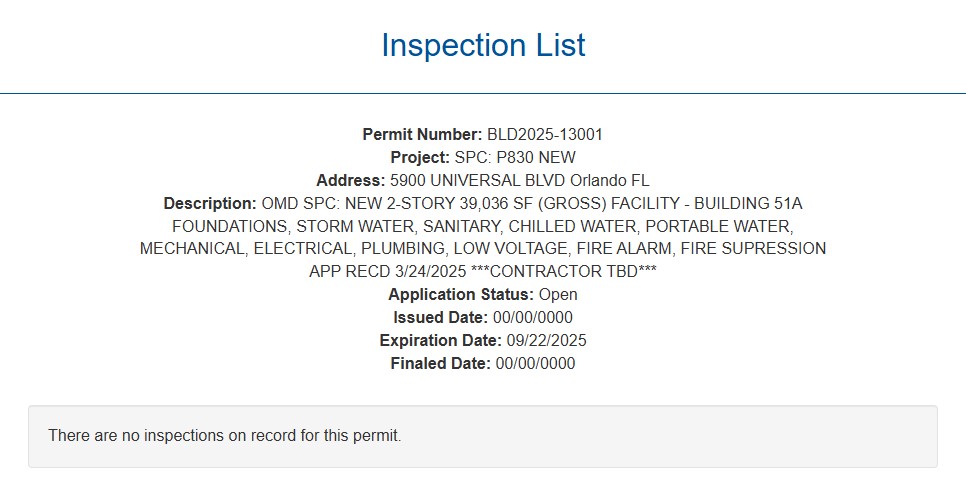Click the Issued Date label
Image resolution: width=966 pixels, height=495 pixels.
pyautogui.click(x=441, y=318)
